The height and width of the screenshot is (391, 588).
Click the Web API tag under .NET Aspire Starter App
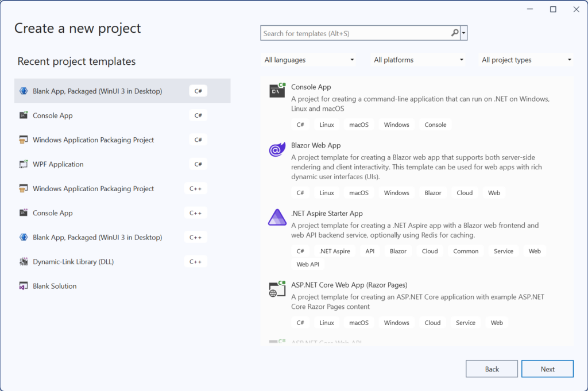(308, 264)
